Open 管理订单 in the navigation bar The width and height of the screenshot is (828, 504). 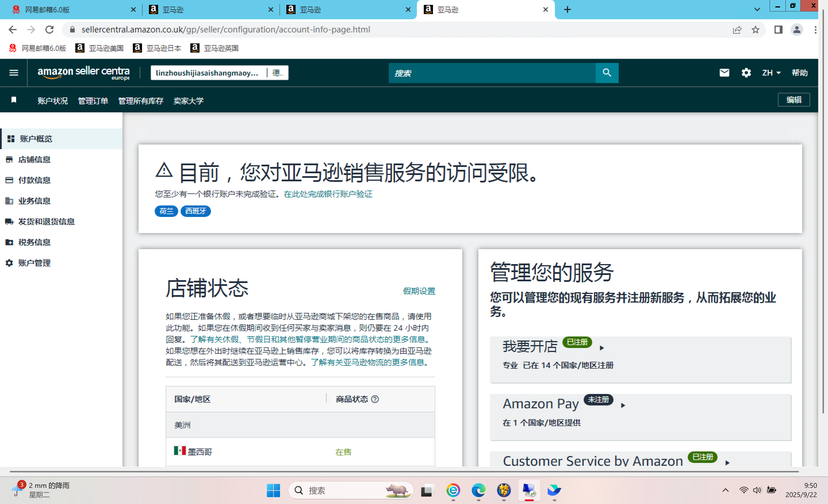coord(93,101)
